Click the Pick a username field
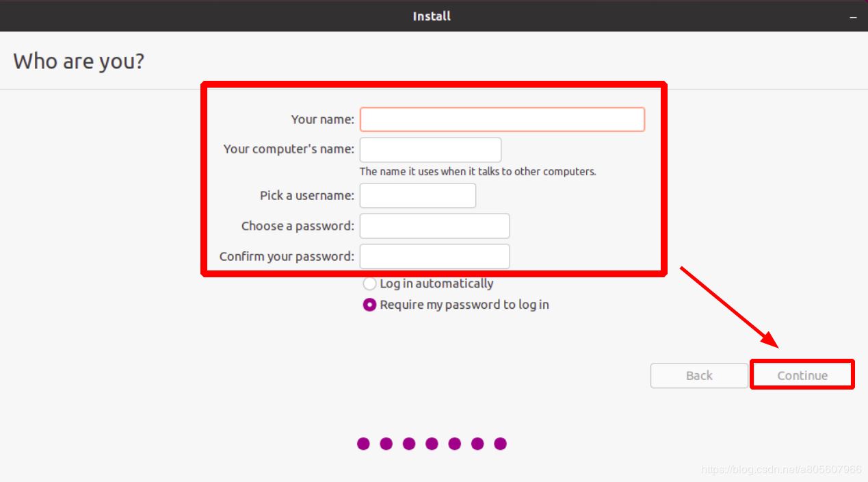The width and height of the screenshot is (868, 482). (x=417, y=196)
